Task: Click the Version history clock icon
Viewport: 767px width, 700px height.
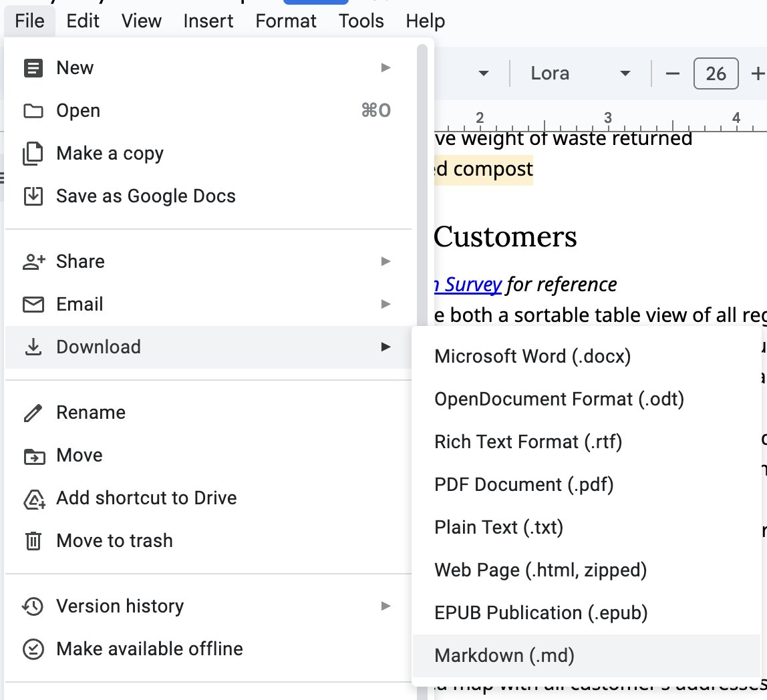Action: click(x=33, y=606)
